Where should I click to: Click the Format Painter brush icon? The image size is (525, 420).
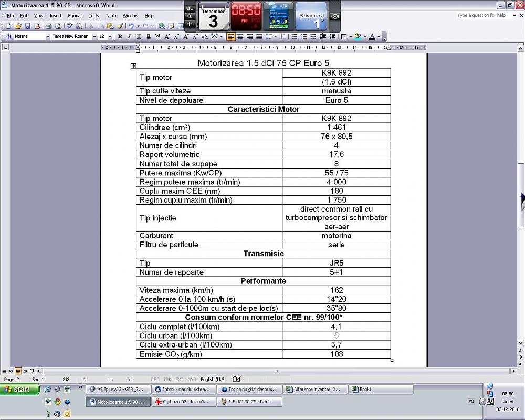(120, 26)
